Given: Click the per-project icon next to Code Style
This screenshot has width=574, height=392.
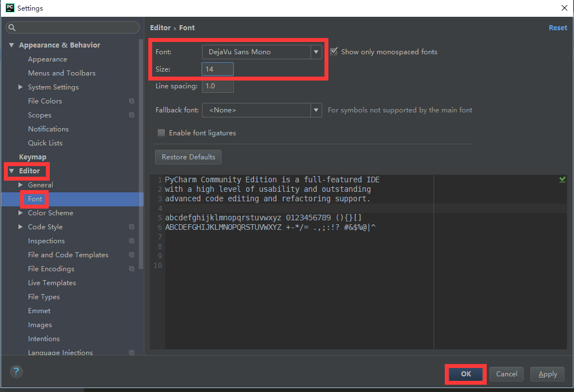Looking at the screenshot, I should click(x=132, y=227).
